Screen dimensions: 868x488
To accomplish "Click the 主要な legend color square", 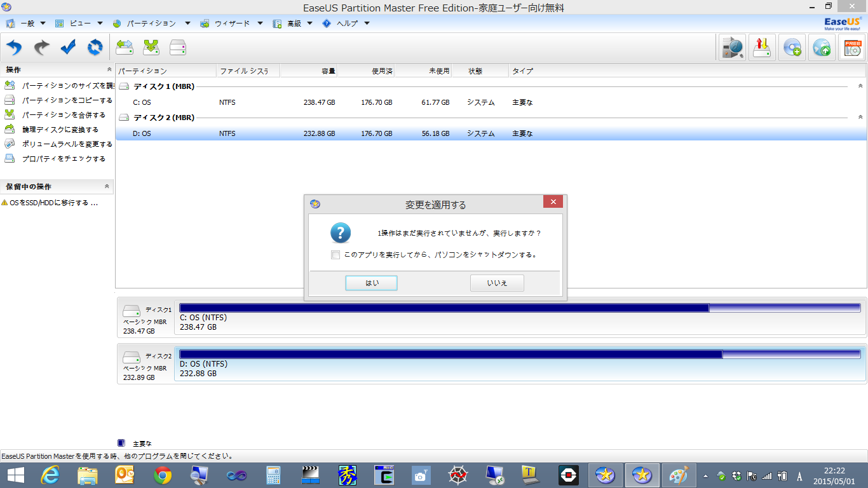I will [x=121, y=443].
